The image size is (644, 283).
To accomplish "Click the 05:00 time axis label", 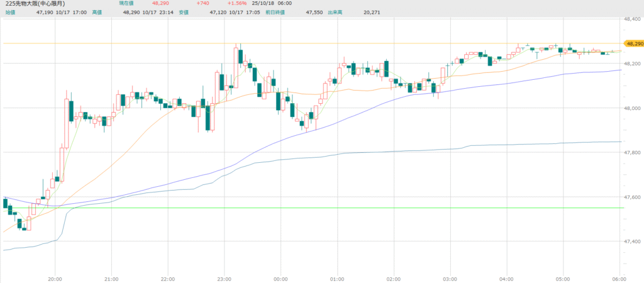I will pyautogui.click(x=563, y=278).
